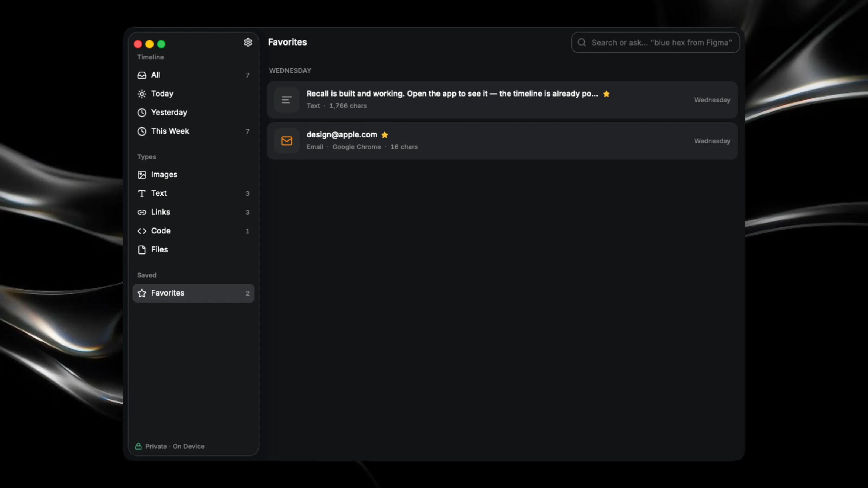Click the search magnifier icon
The image size is (868, 488).
pyautogui.click(x=582, y=43)
